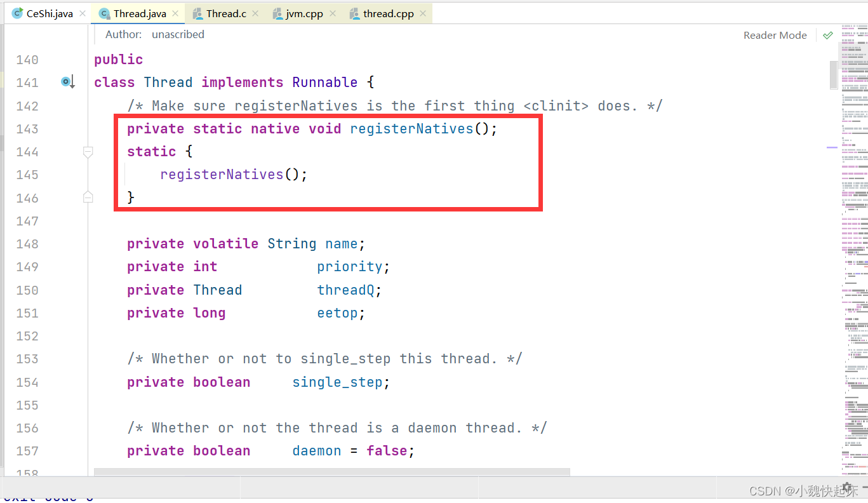
Task: Click the fold end marker at line 146
Action: click(x=88, y=198)
